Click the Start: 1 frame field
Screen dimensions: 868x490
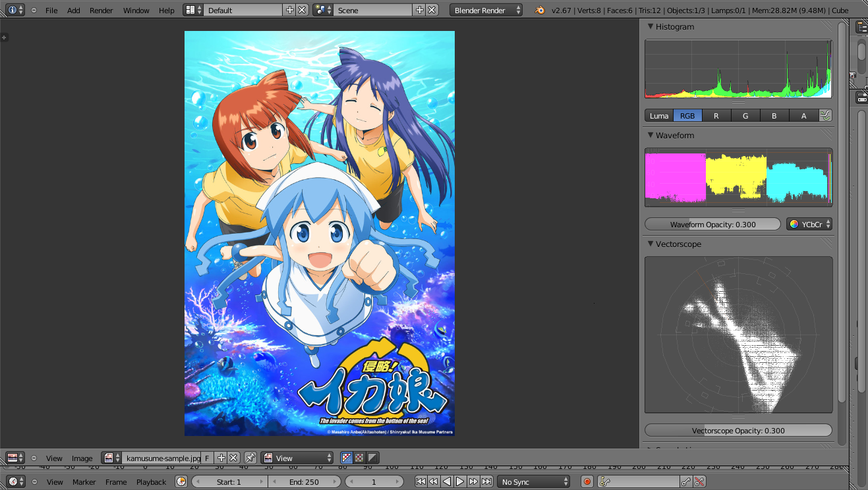[229, 481]
